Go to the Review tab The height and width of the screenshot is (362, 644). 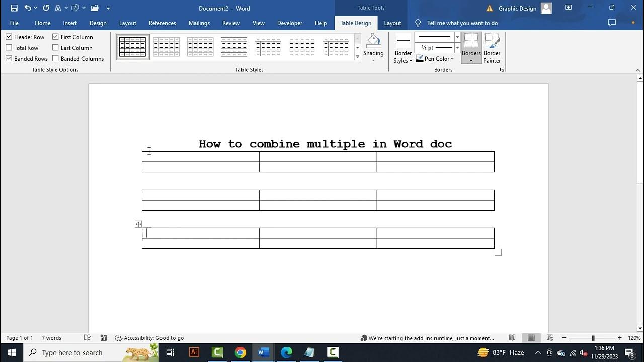click(x=231, y=23)
